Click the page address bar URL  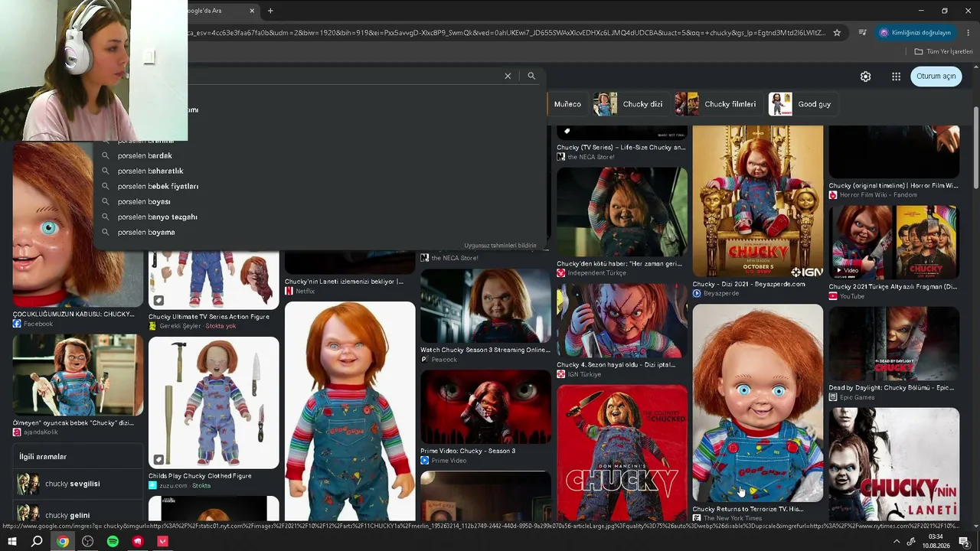click(x=505, y=33)
